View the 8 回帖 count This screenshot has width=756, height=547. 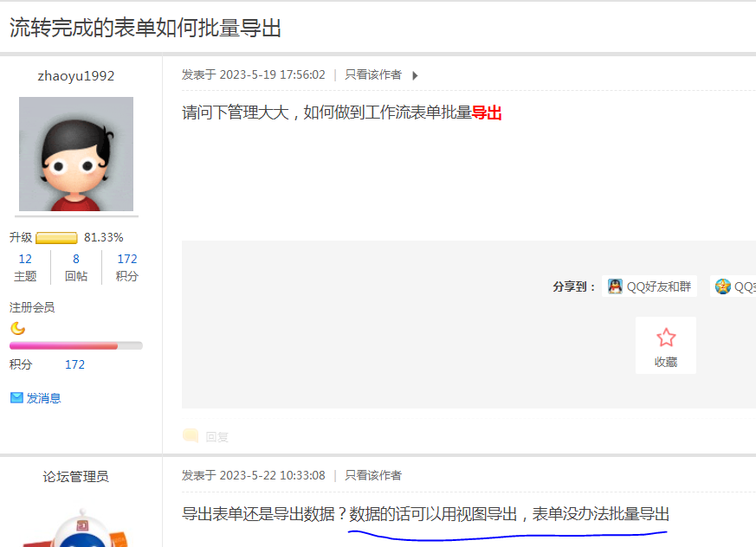click(76, 267)
